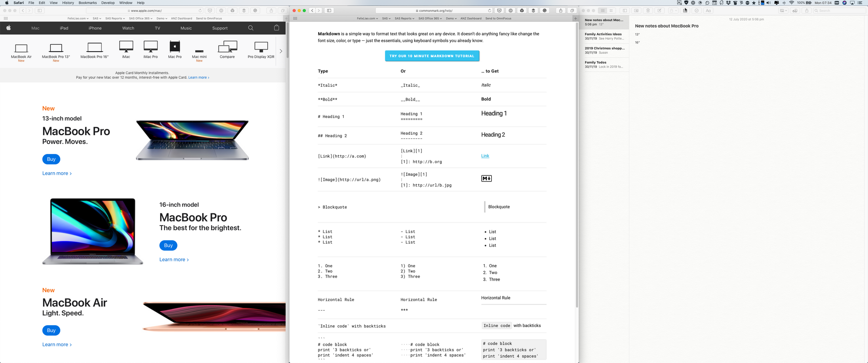Open Share menu in commonmark.org Safari window
The image size is (868, 363).
pos(561,10)
